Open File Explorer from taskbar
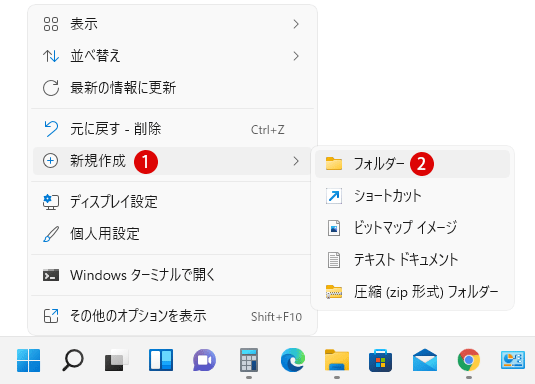This screenshot has width=535, height=384. point(337,360)
